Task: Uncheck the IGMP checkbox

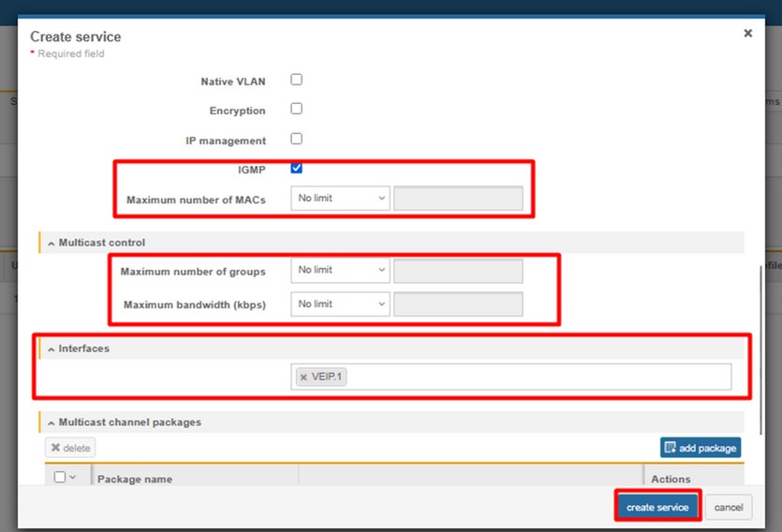Action: point(297,169)
